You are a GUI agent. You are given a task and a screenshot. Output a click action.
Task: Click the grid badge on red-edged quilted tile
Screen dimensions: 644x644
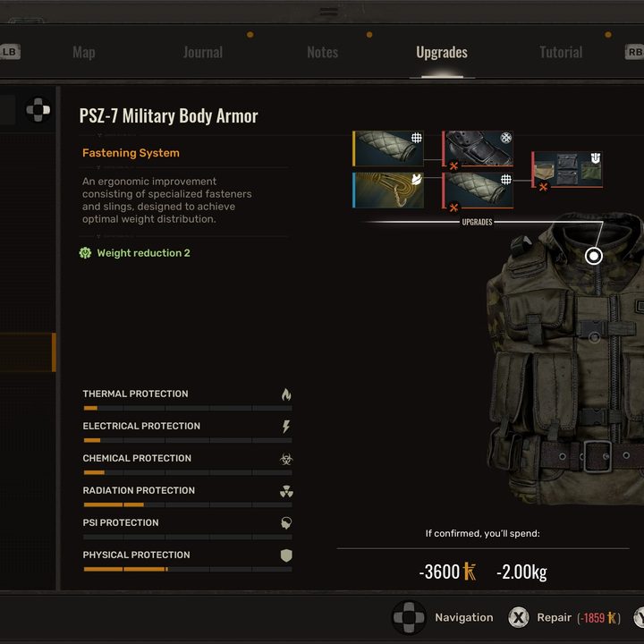click(506, 179)
